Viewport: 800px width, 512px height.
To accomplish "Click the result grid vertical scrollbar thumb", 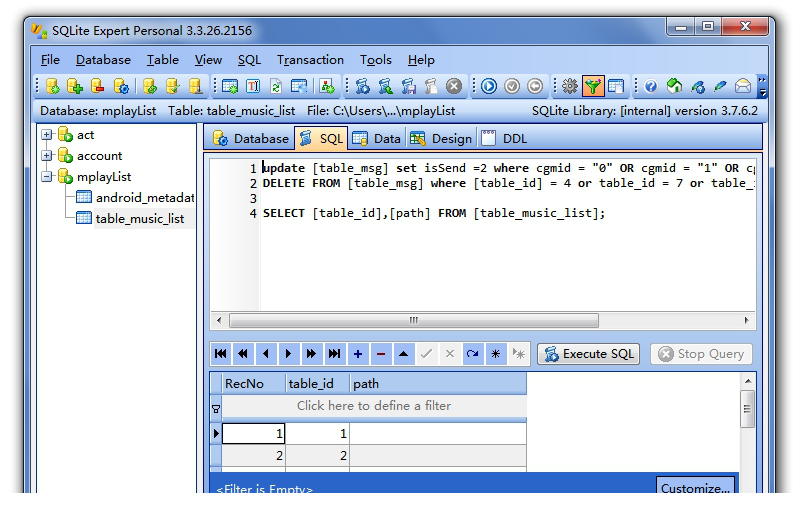I will pos(747,409).
